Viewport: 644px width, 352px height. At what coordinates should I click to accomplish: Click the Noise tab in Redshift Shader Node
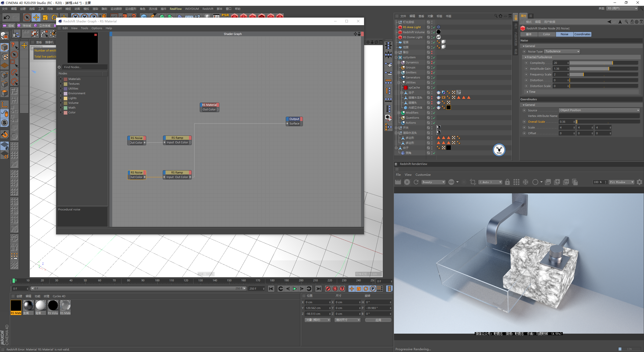click(x=565, y=34)
